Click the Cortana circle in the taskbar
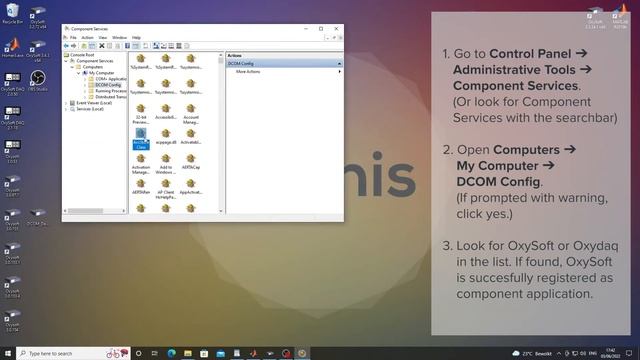 [x=138, y=353]
